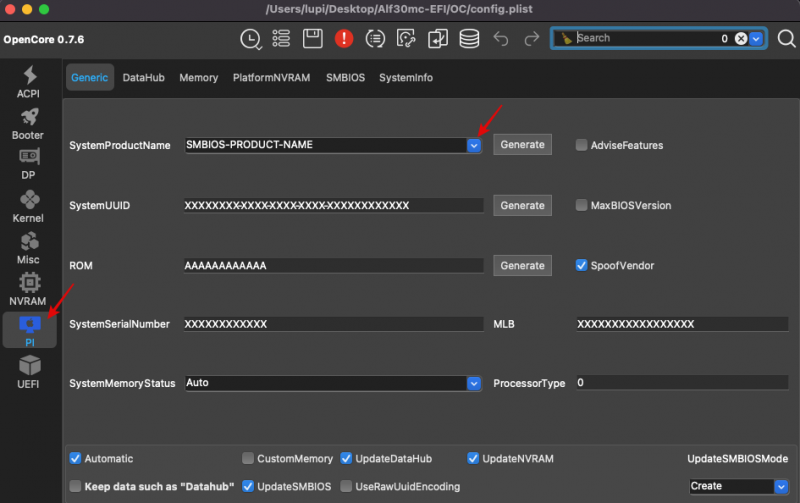Click the SystemMemoryStatus Auto field

click(x=326, y=383)
